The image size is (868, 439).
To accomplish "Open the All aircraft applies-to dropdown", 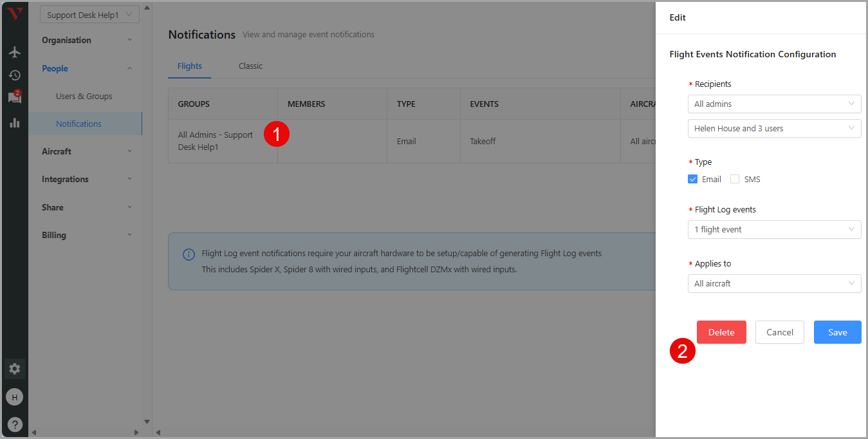I will pos(774,284).
